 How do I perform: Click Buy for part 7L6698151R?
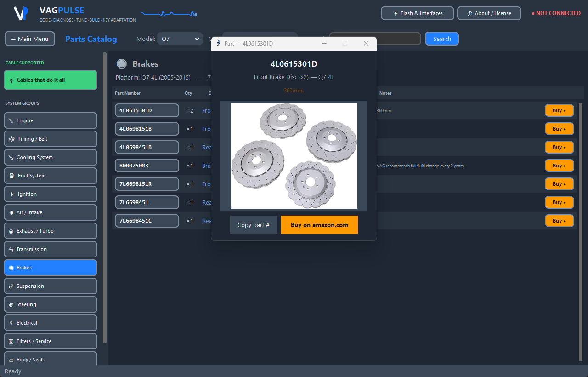(560, 184)
